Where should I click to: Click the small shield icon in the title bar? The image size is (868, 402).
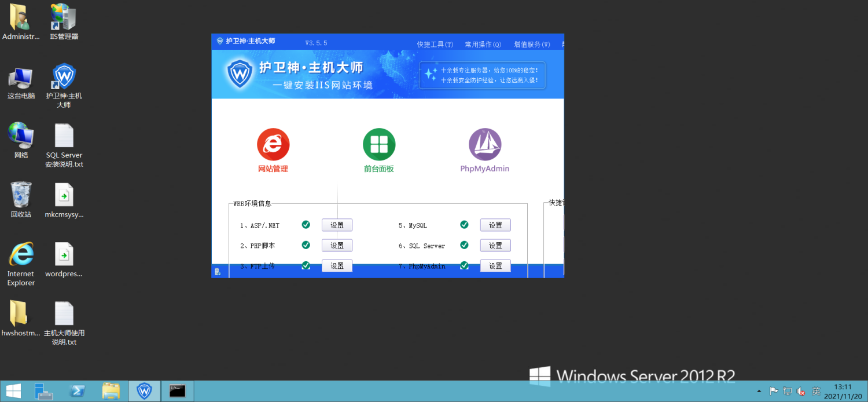pyautogui.click(x=220, y=41)
